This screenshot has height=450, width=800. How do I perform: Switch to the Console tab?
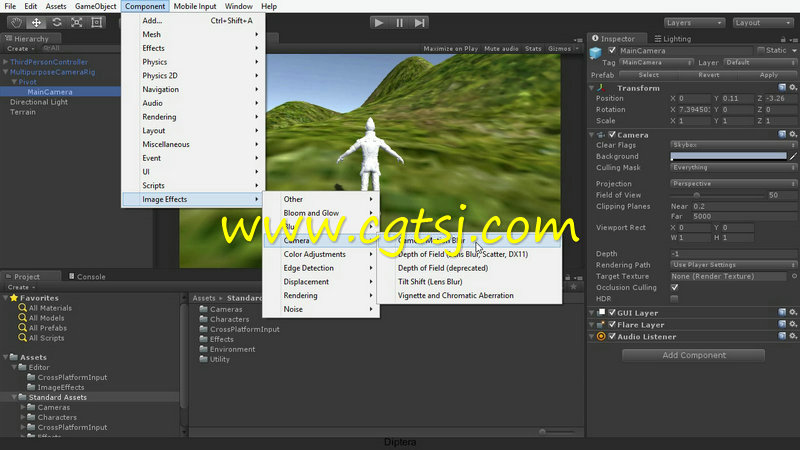click(x=87, y=277)
